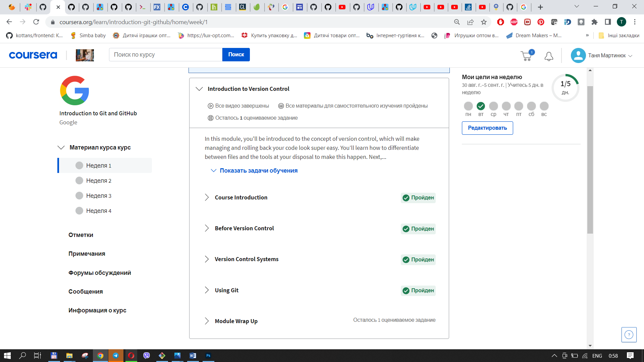Screen dimensions: 644x362
Task: Click the blue Поиск button
Action: click(236, 54)
